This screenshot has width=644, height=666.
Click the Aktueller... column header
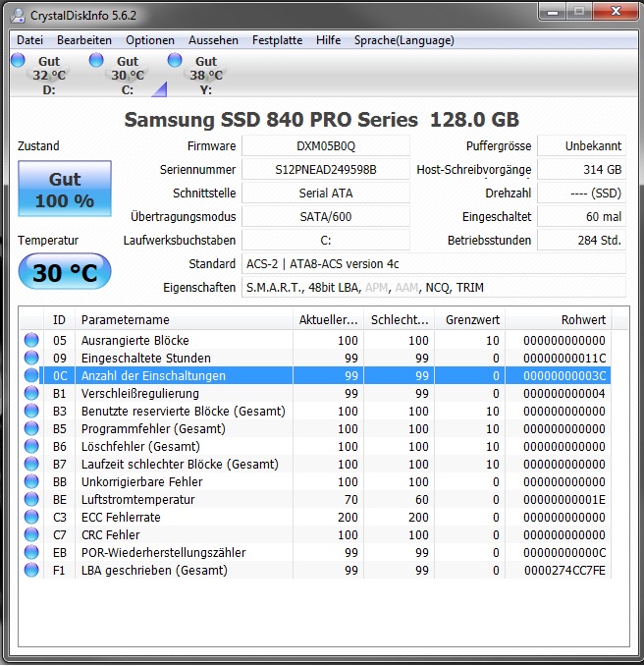(328, 319)
